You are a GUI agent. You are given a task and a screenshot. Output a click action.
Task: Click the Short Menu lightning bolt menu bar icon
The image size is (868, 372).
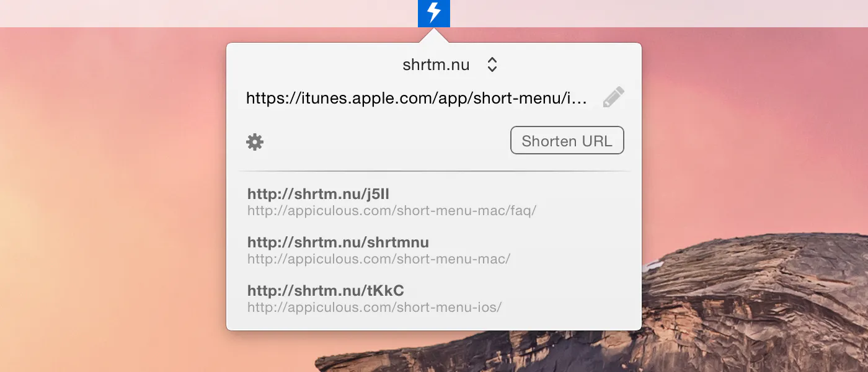[434, 13]
